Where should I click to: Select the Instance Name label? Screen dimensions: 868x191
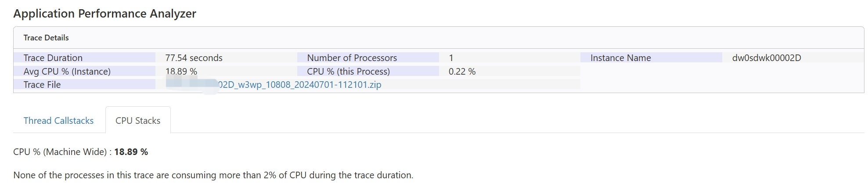point(620,58)
